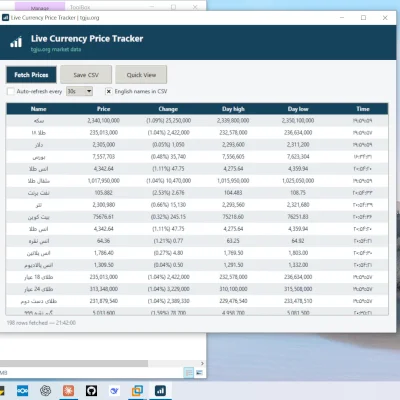400x400 pixels.
Task: Select day low cell 76251.83
Action: tap(298, 217)
